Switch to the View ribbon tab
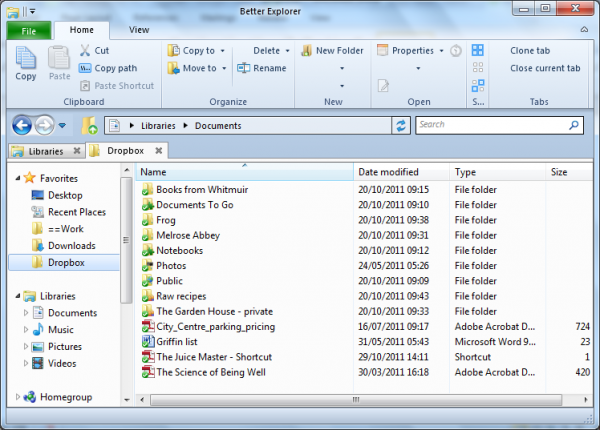This screenshot has height=430, width=600. pos(139,30)
